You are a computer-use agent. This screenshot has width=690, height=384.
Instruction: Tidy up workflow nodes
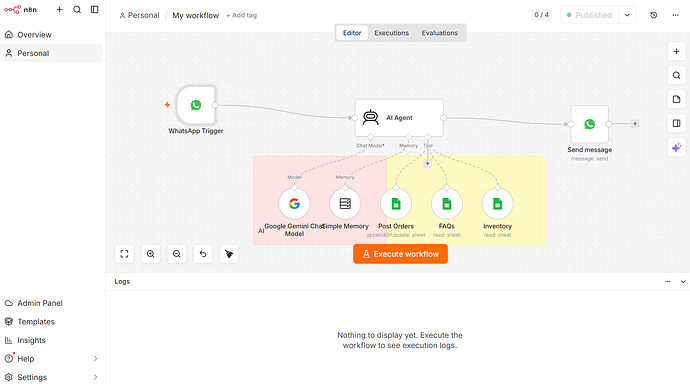[229, 254]
